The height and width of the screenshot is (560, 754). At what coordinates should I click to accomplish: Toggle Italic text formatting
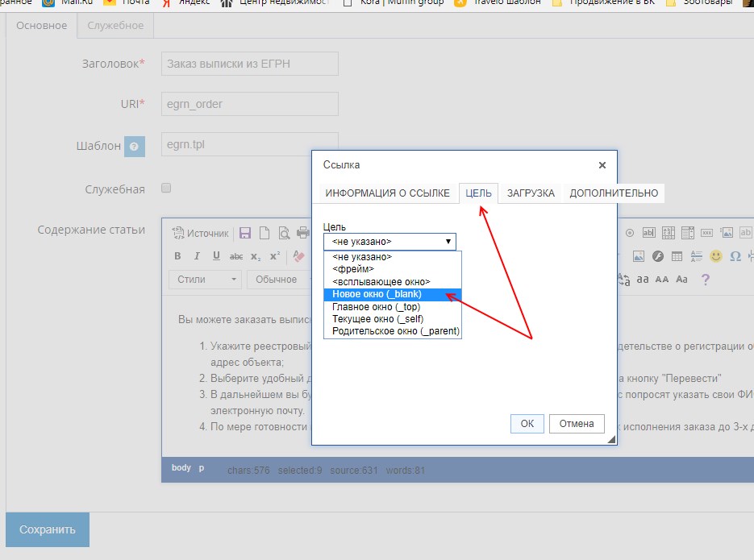tap(197, 256)
